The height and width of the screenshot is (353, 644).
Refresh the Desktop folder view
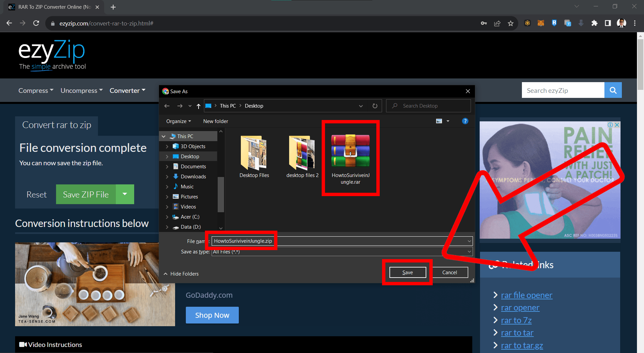coord(375,106)
